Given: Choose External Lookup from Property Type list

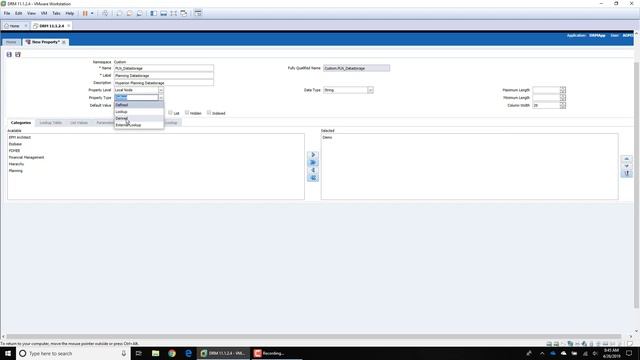Looking at the screenshot, I should tap(139, 125).
